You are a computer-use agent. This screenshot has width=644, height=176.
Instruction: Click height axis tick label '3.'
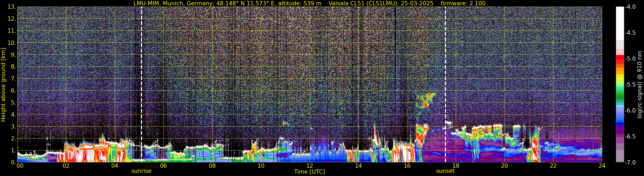[x=13, y=127]
